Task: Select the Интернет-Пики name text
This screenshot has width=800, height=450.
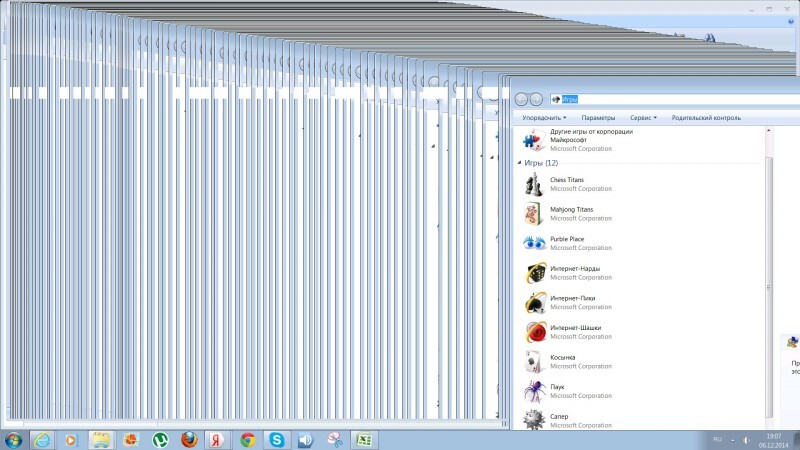Action: (x=572, y=298)
